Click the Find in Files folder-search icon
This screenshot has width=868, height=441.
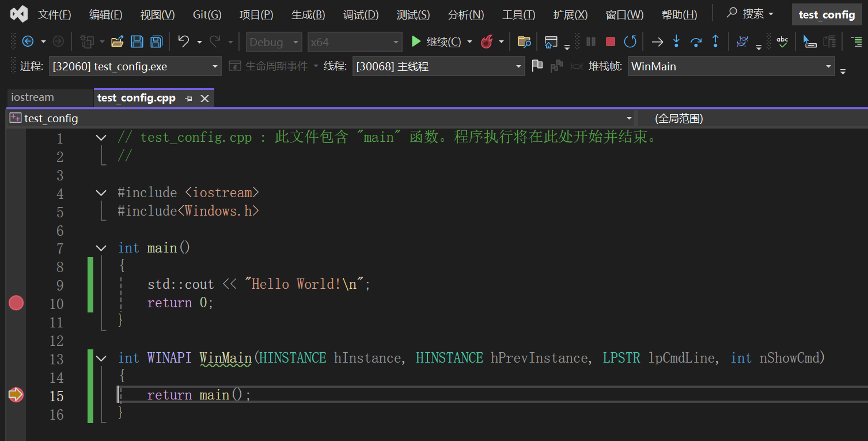pos(524,42)
